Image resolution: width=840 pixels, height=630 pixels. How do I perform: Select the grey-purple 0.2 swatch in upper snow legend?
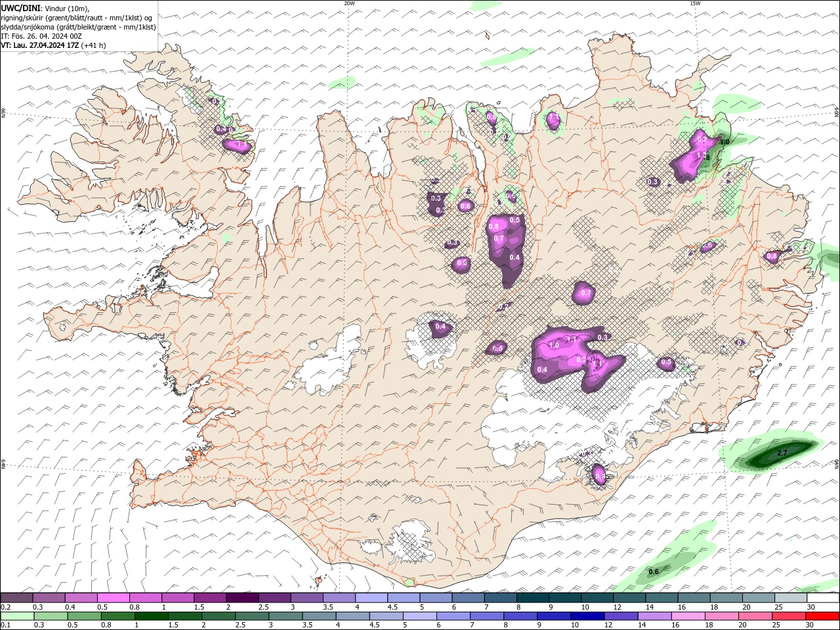pyautogui.click(x=16, y=598)
